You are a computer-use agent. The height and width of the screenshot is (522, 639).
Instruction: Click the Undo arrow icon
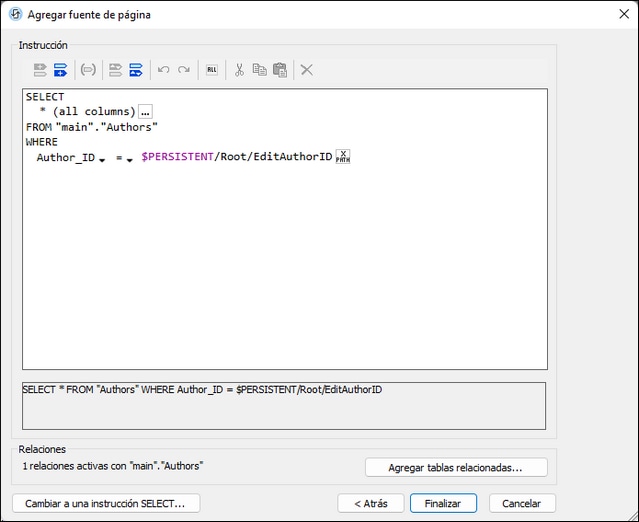pos(163,70)
